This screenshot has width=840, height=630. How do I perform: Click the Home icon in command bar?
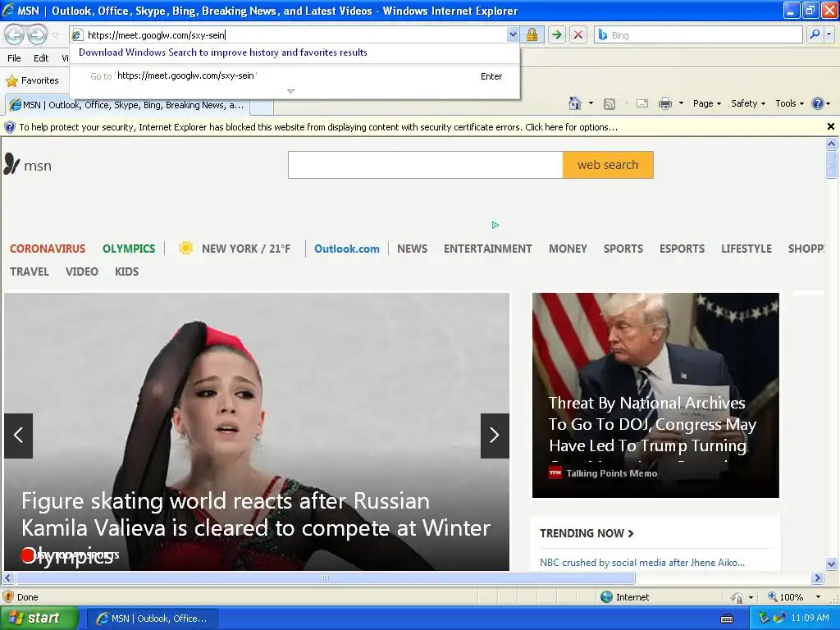(575, 103)
